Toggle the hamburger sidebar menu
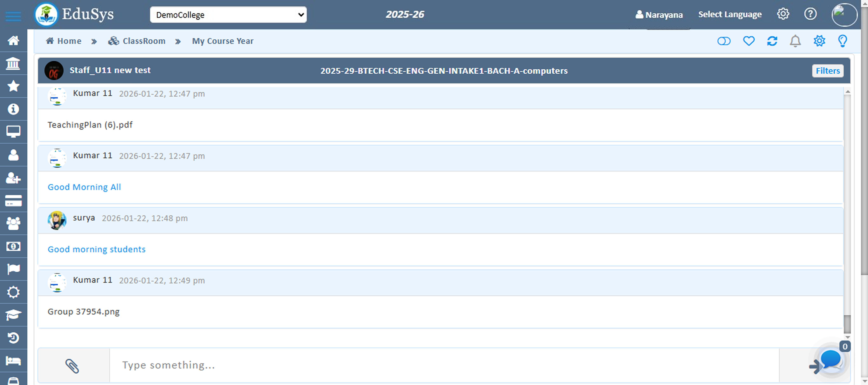This screenshot has height=385, width=868. click(13, 16)
